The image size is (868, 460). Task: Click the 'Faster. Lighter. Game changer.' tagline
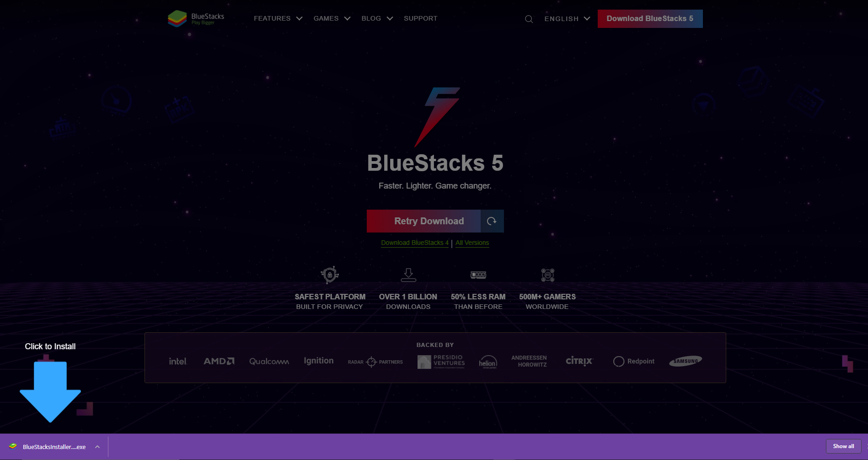[x=435, y=186]
